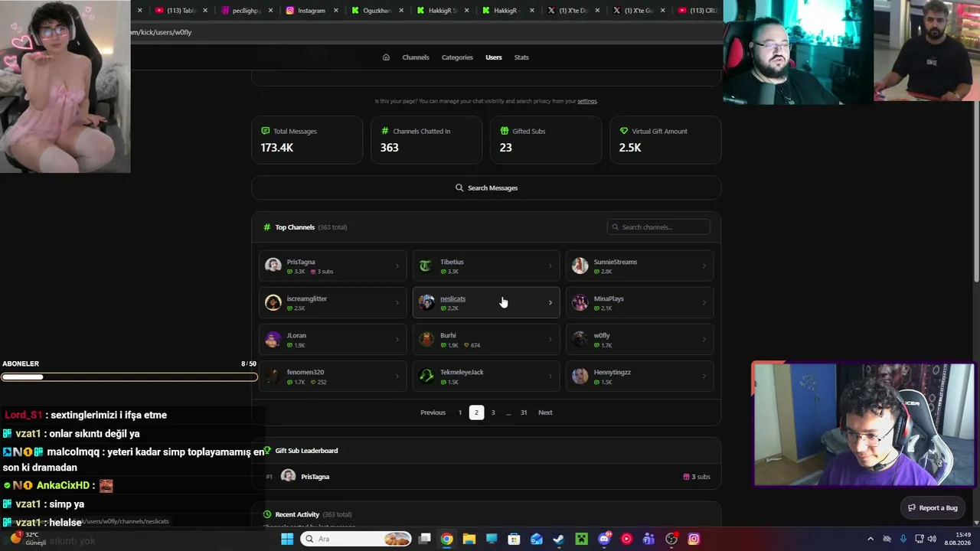Show hidden system tray icons
Screen dimensions: 980x551
click(x=871, y=539)
